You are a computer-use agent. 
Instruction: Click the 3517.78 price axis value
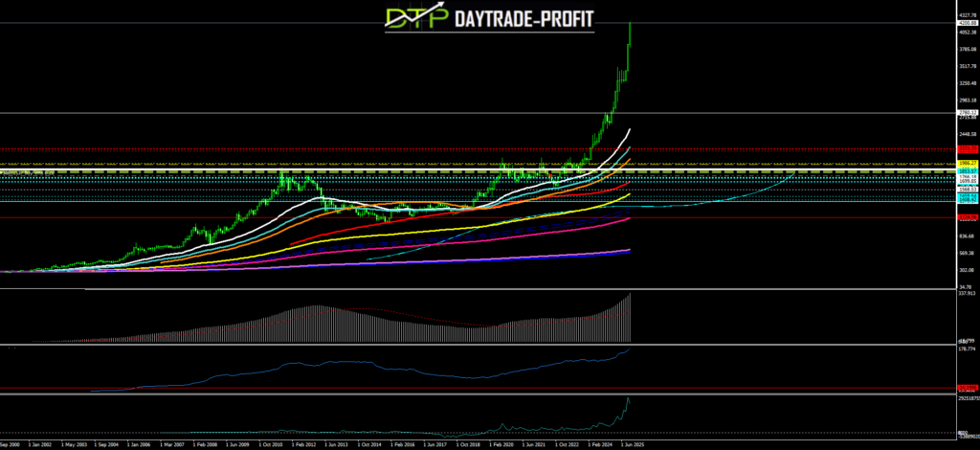[966, 66]
